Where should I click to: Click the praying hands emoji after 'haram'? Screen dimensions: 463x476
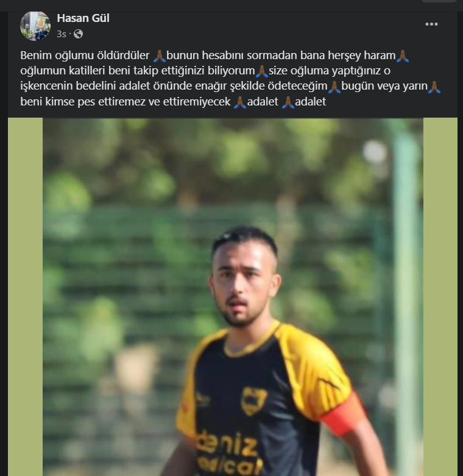(403, 56)
